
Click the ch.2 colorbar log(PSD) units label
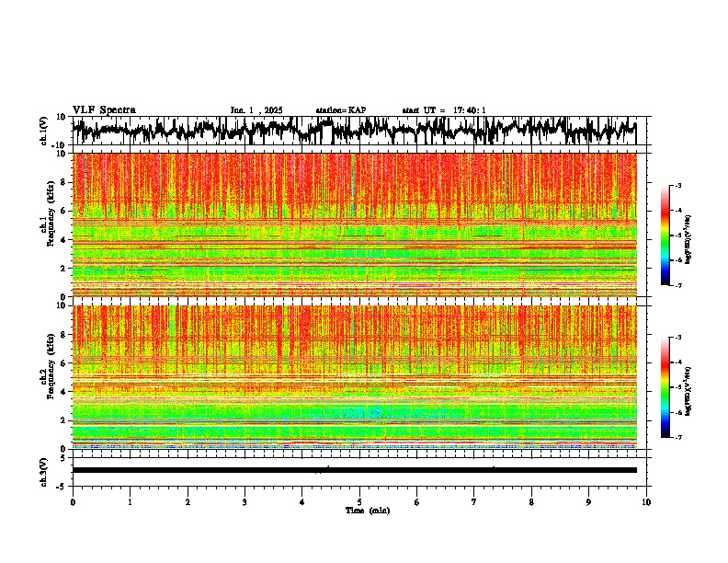coord(688,391)
